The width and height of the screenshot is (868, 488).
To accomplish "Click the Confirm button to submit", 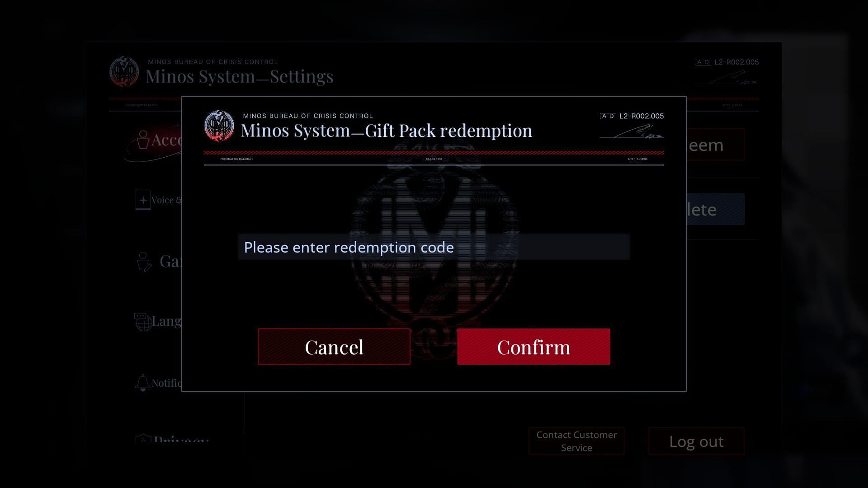I will point(533,346).
